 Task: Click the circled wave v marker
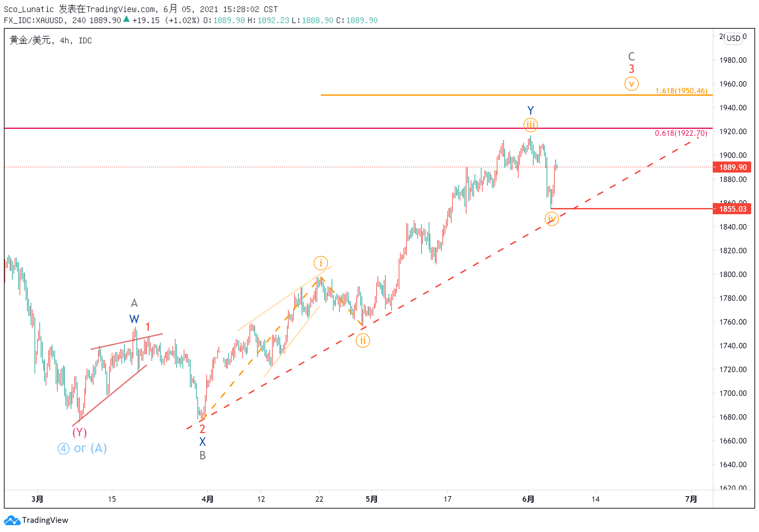coord(631,84)
